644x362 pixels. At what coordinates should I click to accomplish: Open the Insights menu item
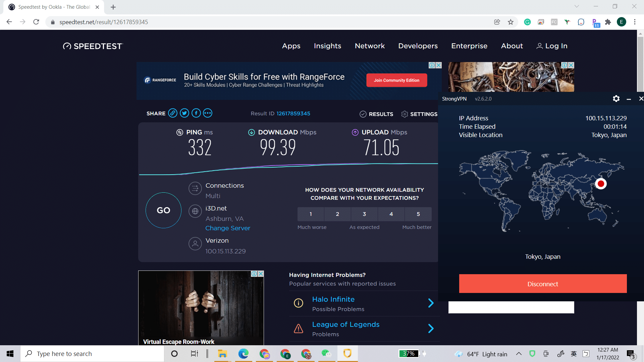click(x=327, y=46)
